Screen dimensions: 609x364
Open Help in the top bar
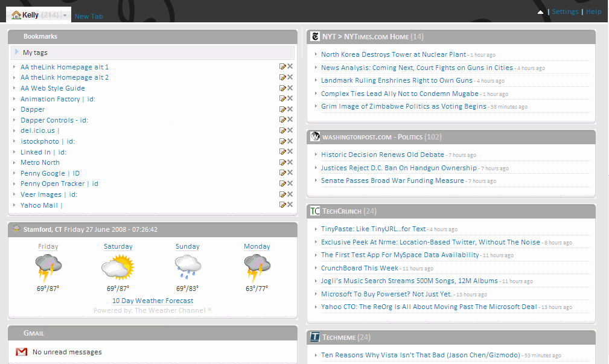[593, 11]
